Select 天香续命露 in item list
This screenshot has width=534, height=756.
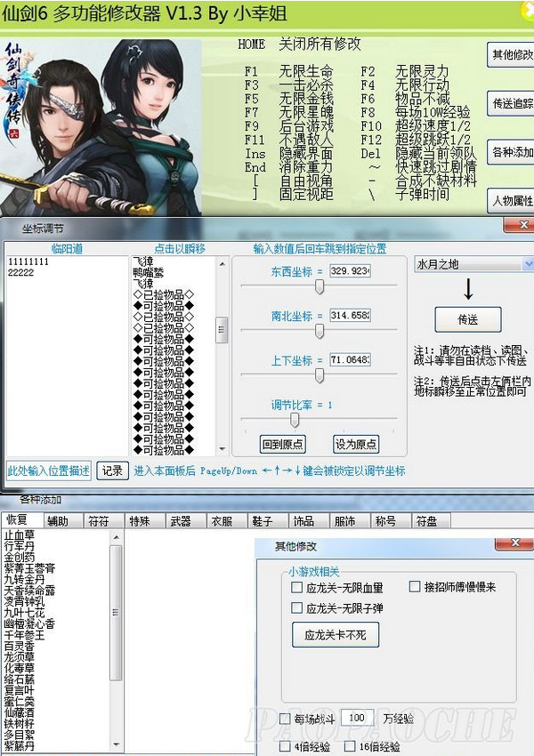[x=29, y=591]
